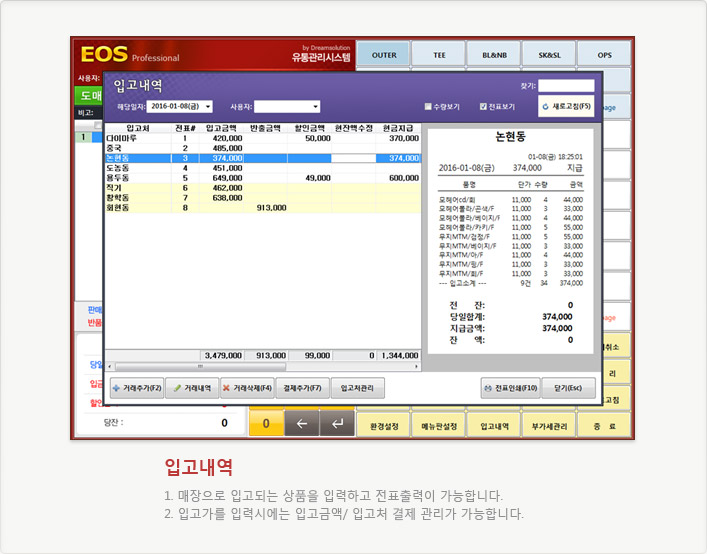Click the 입고처 column header
Viewport: 707px width, 554px height.
[138, 128]
